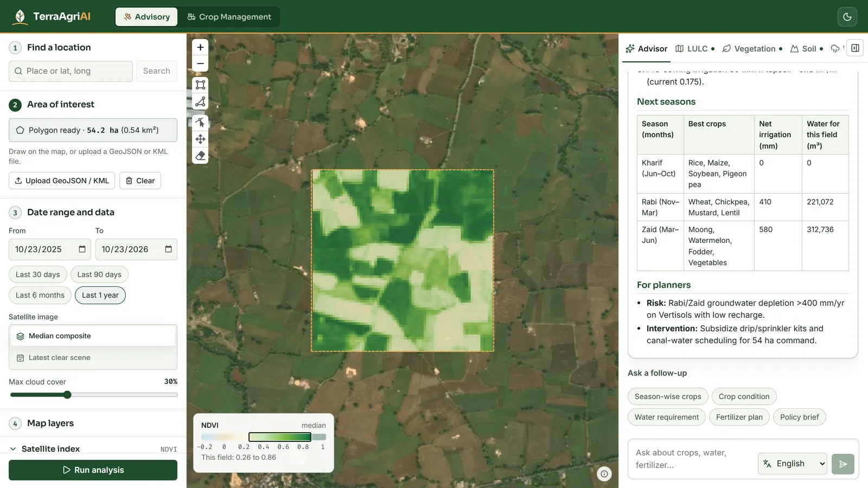Click the Search button
Viewport: 868px width, 488px height.
pos(156,71)
